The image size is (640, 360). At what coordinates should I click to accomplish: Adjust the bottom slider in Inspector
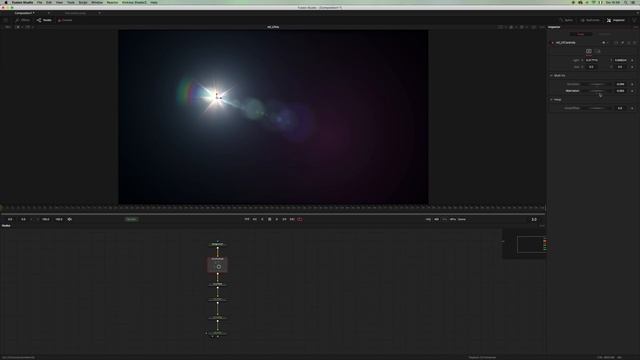click(x=597, y=108)
